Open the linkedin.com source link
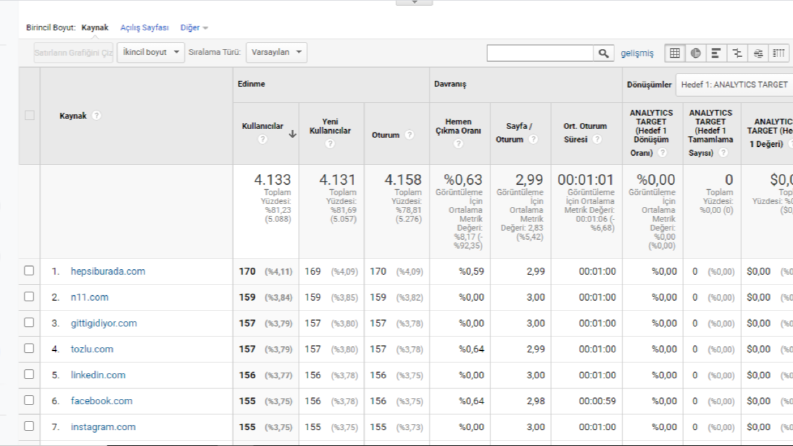Image resolution: width=793 pixels, height=446 pixels. coord(98,375)
